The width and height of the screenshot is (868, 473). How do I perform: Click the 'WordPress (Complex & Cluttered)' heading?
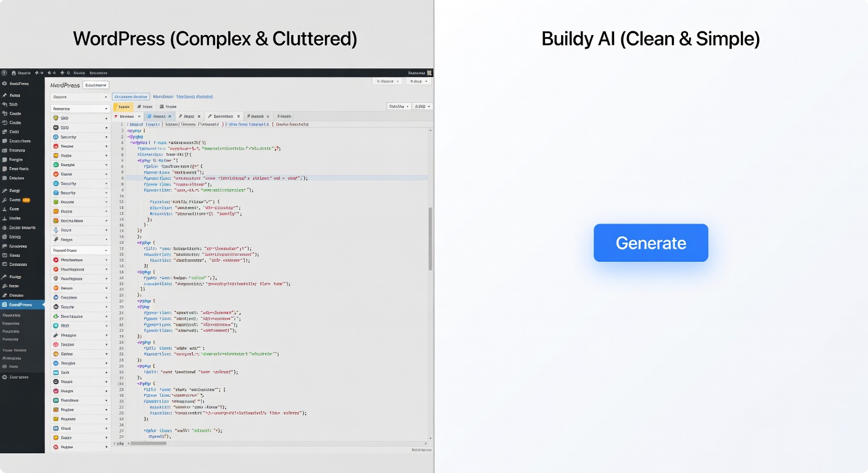[215, 39]
